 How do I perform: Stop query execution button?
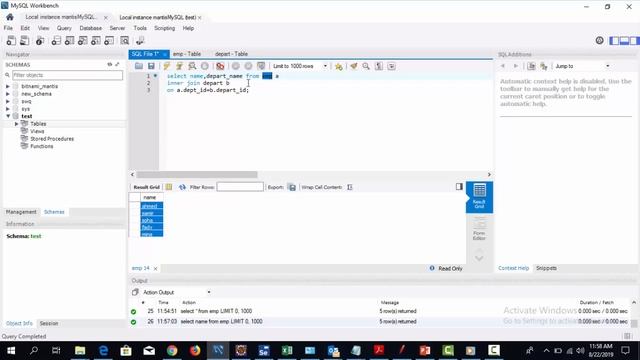pyautogui.click(x=204, y=66)
